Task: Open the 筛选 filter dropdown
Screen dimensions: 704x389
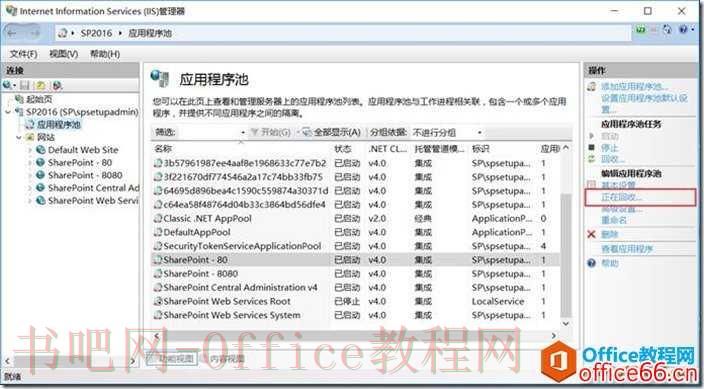Action: [x=243, y=133]
